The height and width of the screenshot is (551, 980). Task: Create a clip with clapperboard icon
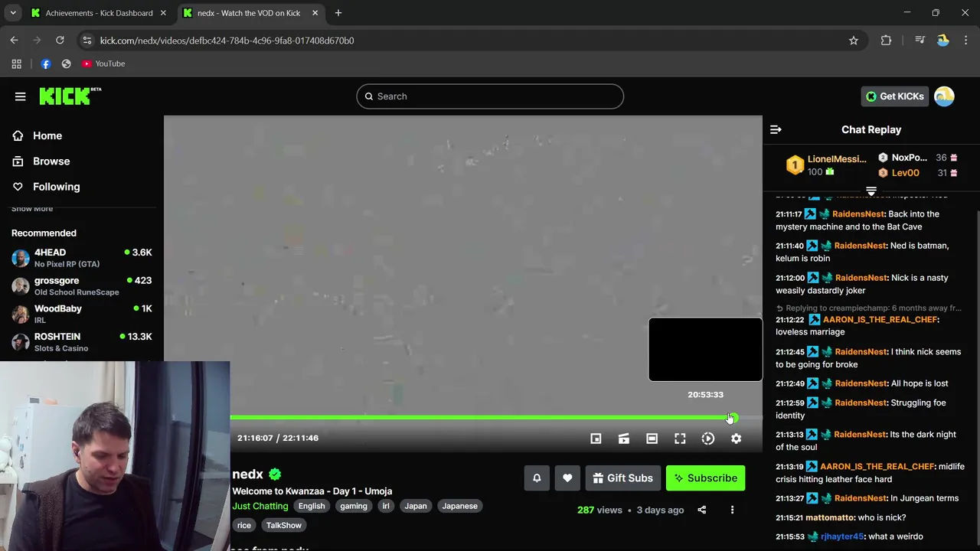624,439
